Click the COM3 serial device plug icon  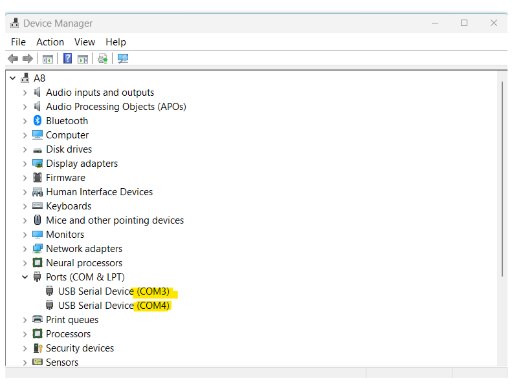point(49,291)
